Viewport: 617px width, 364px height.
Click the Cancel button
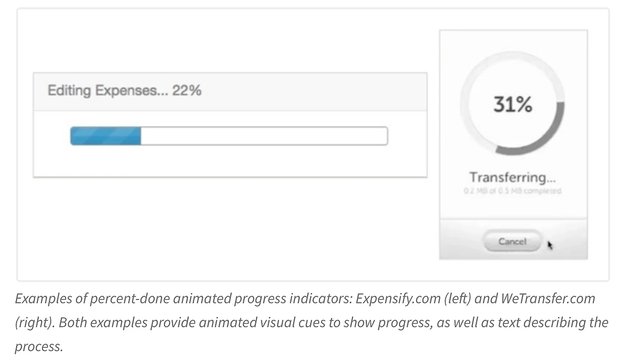512,241
